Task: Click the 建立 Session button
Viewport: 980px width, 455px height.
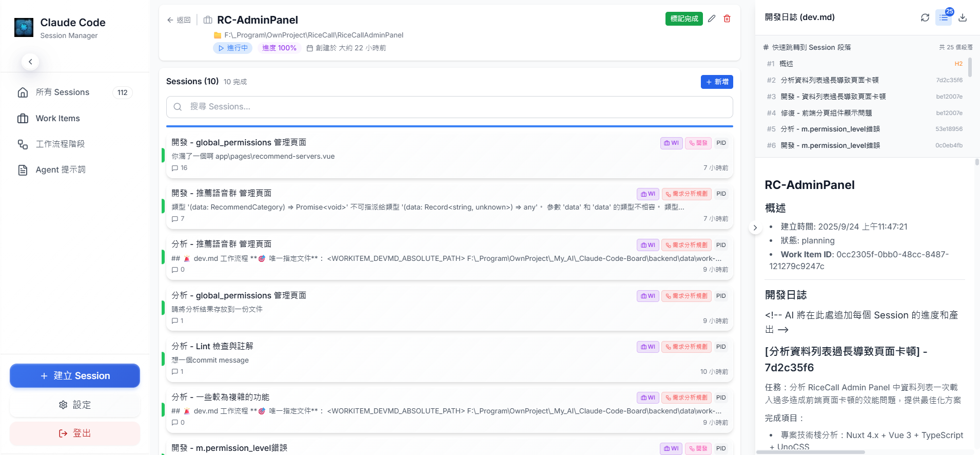Action: [x=75, y=376]
